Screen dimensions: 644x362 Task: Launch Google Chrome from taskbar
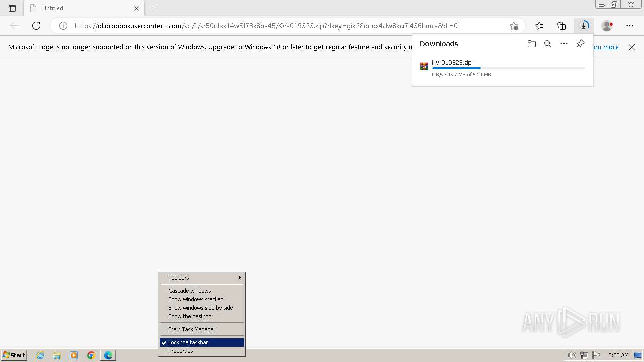click(91, 355)
